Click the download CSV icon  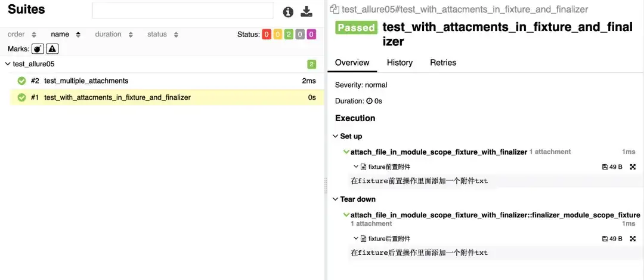pyautogui.click(x=306, y=11)
